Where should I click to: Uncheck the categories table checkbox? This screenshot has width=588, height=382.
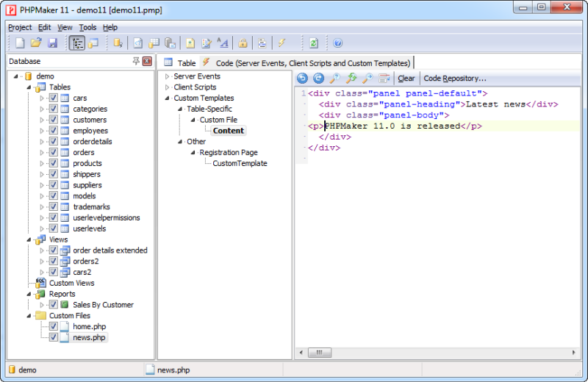53,109
